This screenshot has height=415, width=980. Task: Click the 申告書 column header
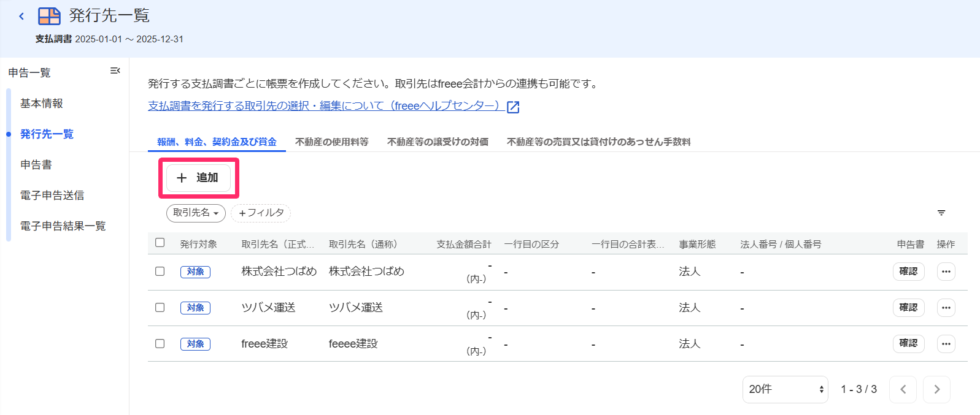pos(910,244)
